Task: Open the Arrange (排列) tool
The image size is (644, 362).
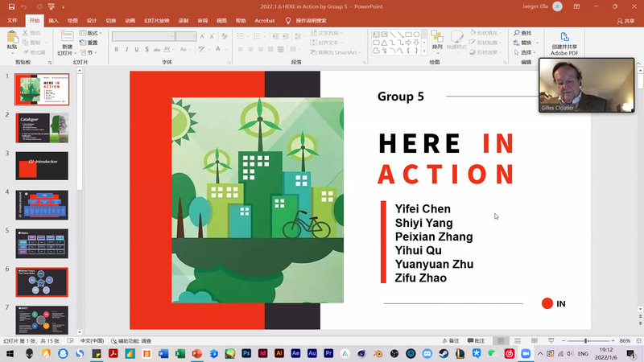Action: click(437, 37)
